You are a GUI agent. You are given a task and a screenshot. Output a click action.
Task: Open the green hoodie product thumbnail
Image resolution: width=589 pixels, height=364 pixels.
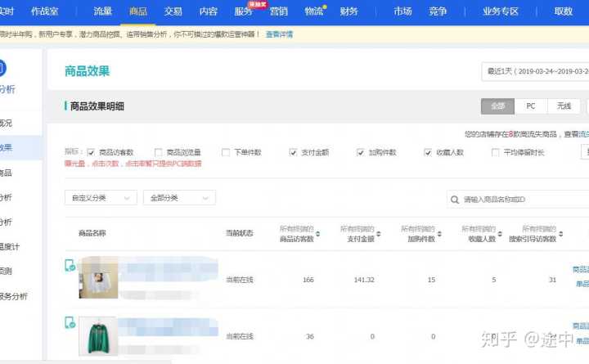[98, 336]
